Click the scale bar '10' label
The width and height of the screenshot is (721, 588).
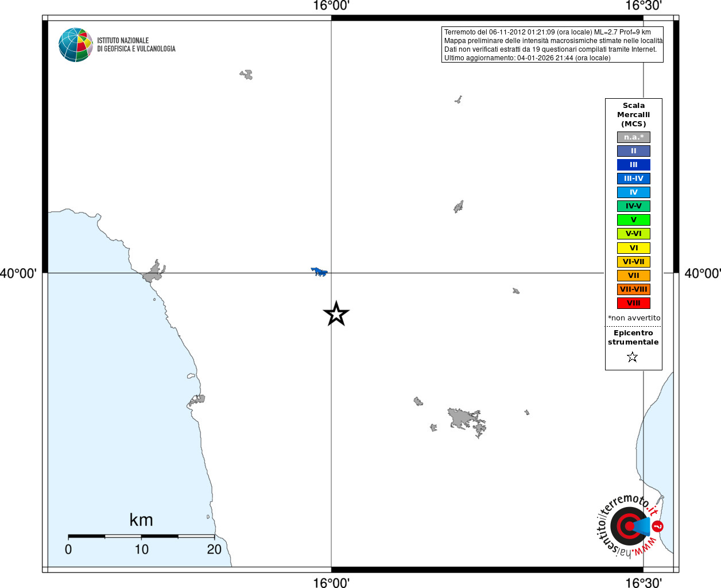coord(142,550)
